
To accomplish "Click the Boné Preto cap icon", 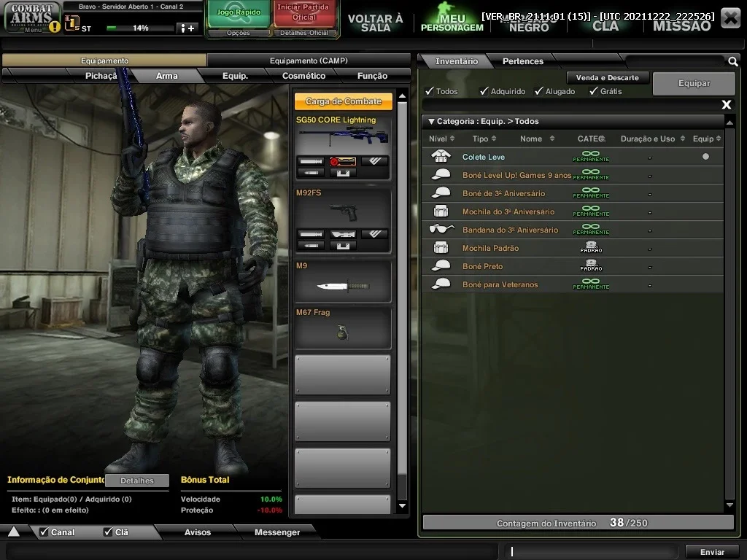I will pos(441,265).
